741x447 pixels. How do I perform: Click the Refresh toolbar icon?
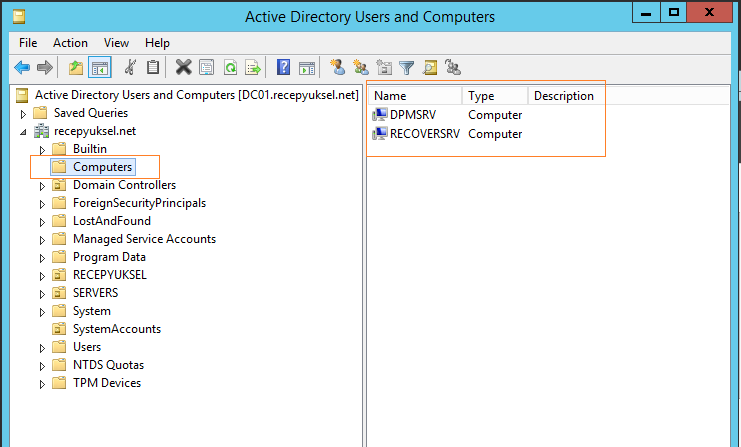point(230,67)
